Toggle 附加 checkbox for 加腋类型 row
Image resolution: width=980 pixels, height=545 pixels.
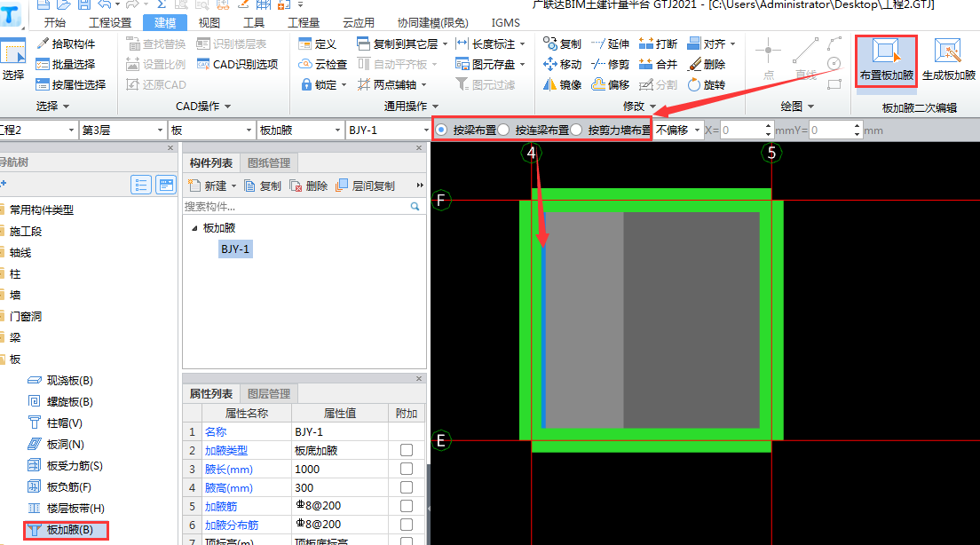(407, 450)
